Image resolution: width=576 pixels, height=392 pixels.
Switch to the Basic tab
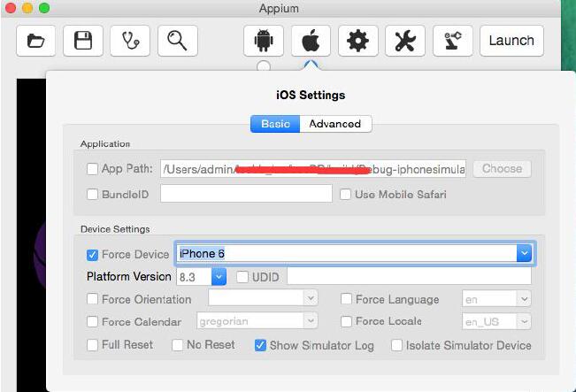point(275,124)
